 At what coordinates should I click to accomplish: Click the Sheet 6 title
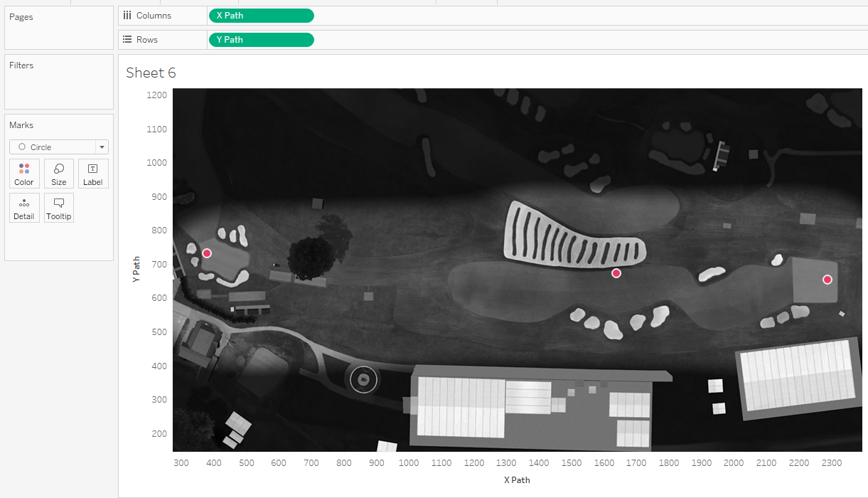pyautogui.click(x=151, y=73)
